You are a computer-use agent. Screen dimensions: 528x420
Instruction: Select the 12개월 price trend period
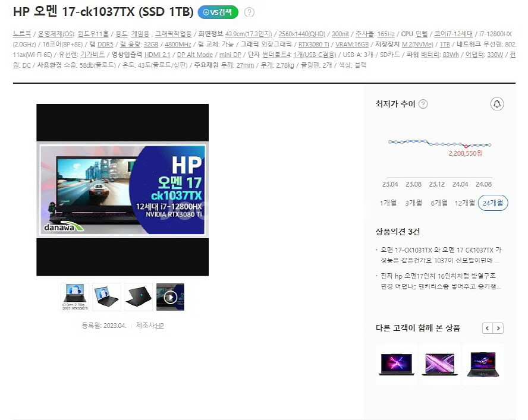(x=465, y=203)
